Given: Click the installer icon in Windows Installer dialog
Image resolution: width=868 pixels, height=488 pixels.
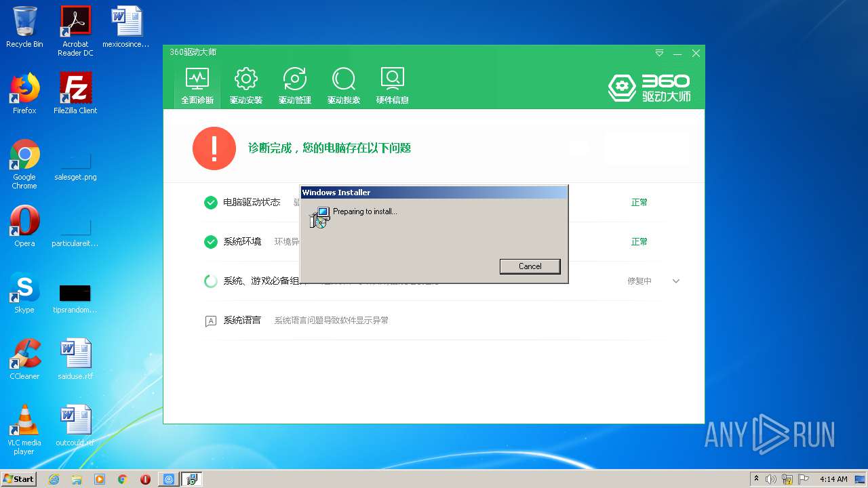Looking at the screenshot, I should [x=318, y=217].
